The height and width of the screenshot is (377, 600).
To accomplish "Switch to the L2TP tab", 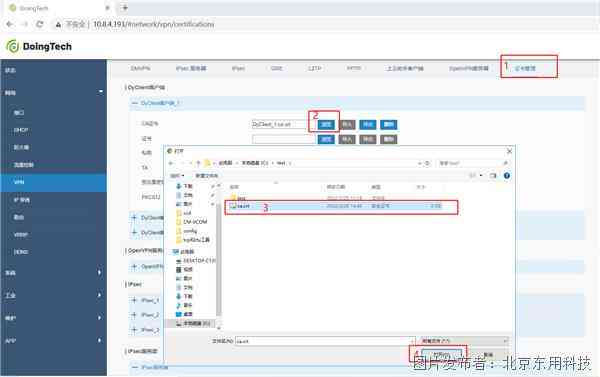I will (315, 68).
